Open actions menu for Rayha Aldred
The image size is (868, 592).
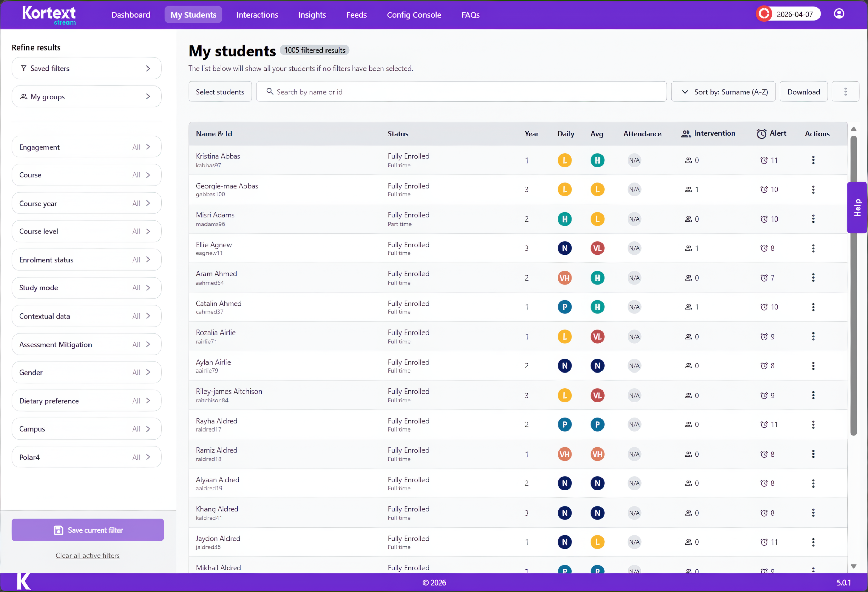point(813,424)
